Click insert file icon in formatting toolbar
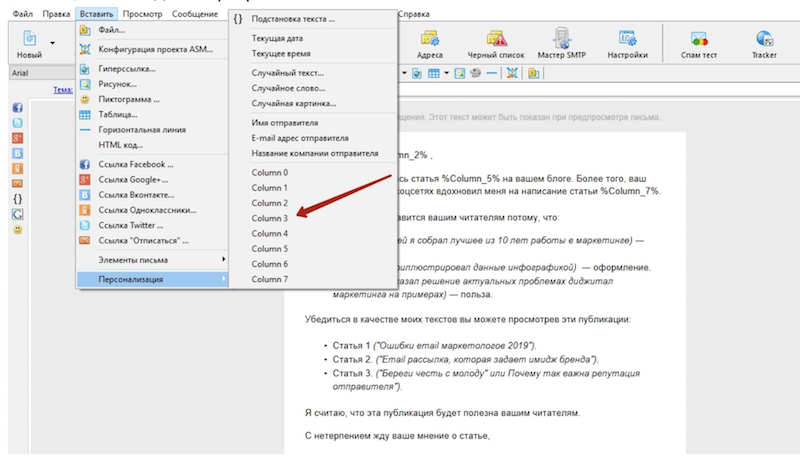 click(x=534, y=73)
